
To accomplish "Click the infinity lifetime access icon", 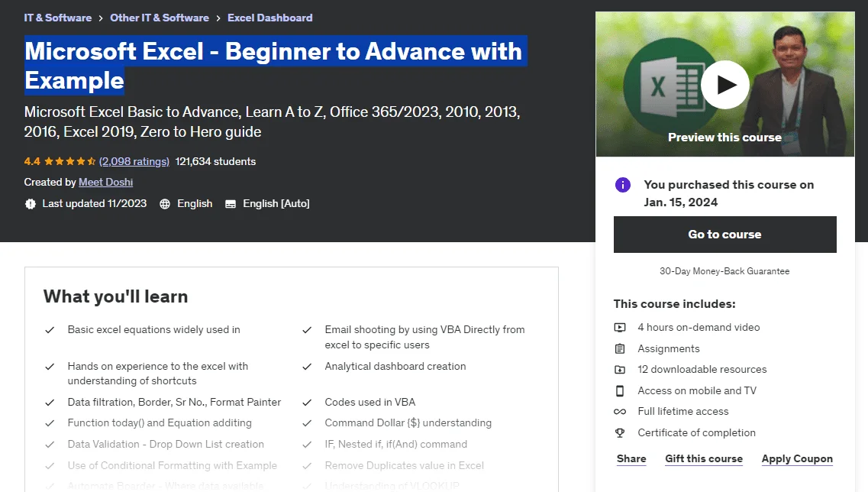I will point(620,412).
